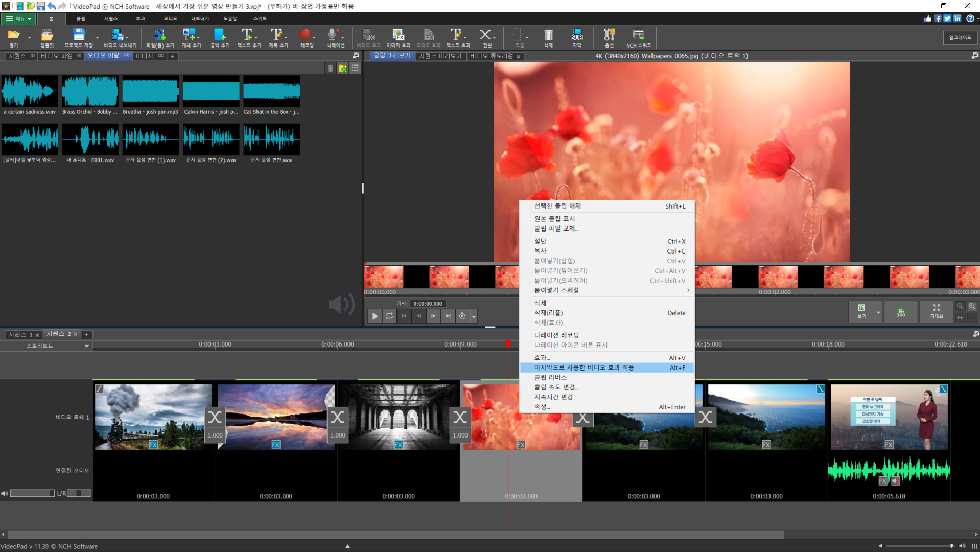980x552 pixels.
Task: Choose 'Apply last used video effect' (마지막으로 사용한 비디오 효과 적용)
Action: click(607, 367)
